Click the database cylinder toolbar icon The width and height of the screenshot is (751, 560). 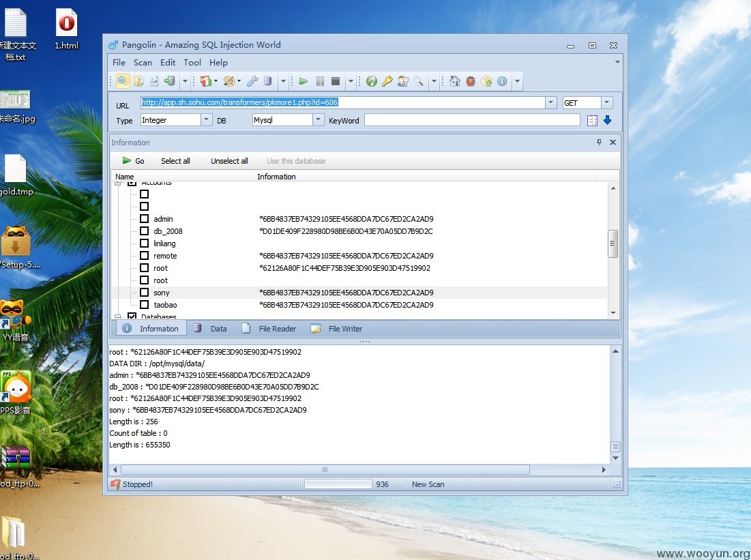click(x=268, y=81)
